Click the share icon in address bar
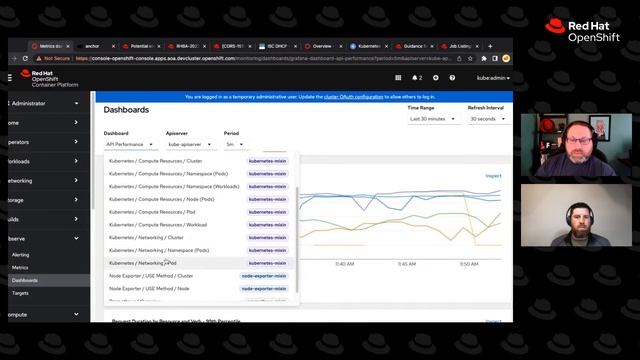This screenshot has width=640, height=360. tap(459, 58)
